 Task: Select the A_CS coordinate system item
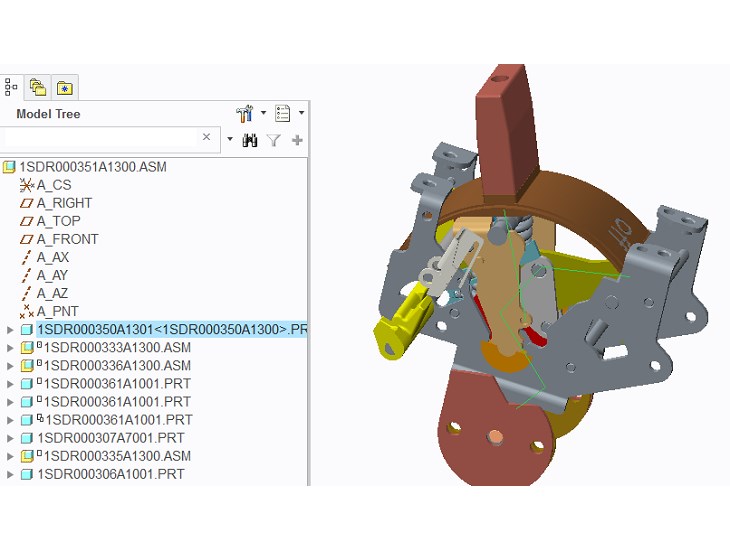coord(54,185)
